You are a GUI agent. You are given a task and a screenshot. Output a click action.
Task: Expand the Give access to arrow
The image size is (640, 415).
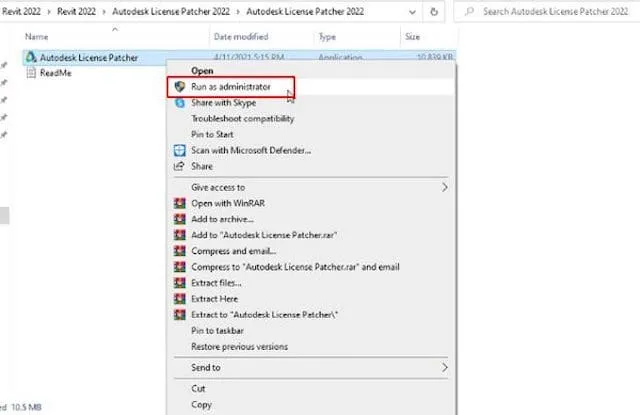tap(444, 187)
